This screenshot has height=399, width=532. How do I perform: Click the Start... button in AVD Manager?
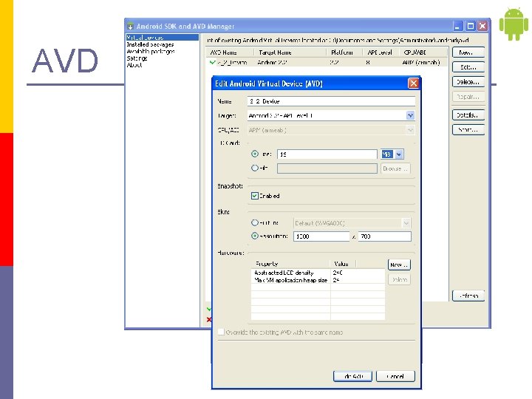tap(468, 129)
